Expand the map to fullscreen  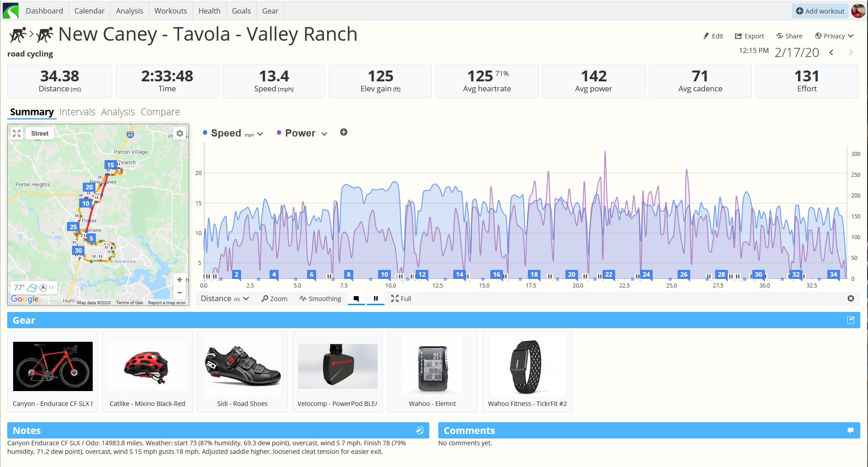tap(17, 133)
